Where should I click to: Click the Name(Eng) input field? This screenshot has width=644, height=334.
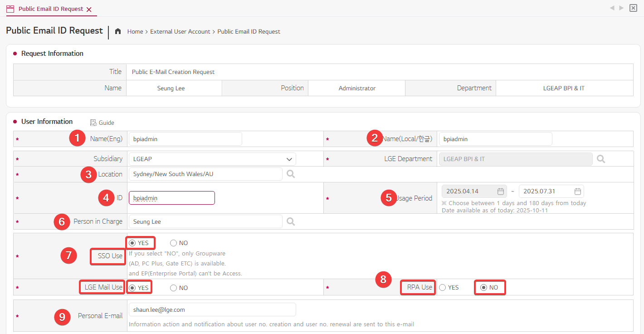(x=185, y=139)
